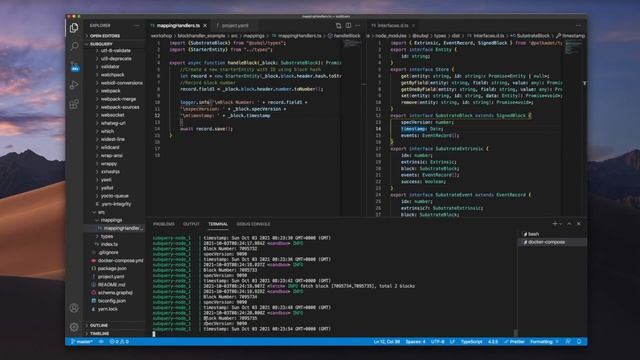Select the Terminal panel tab
The image size is (640, 360).
click(x=218, y=224)
